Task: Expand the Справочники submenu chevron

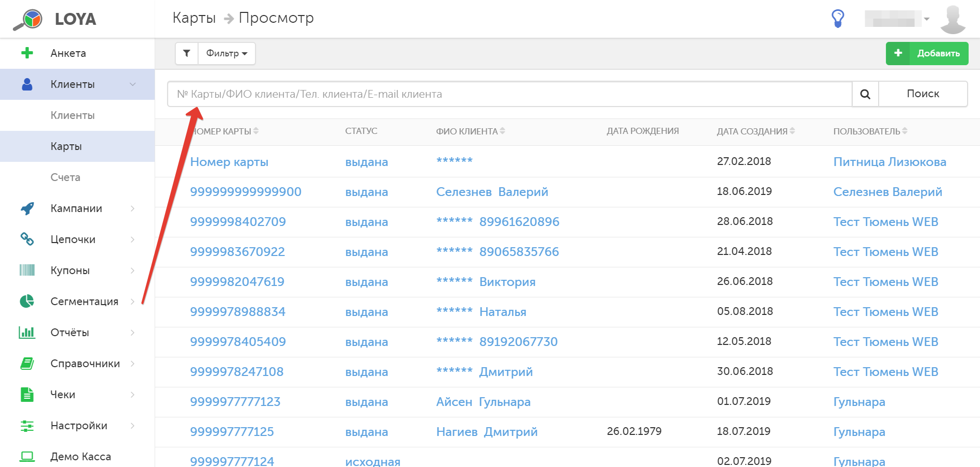Action: [x=133, y=364]
